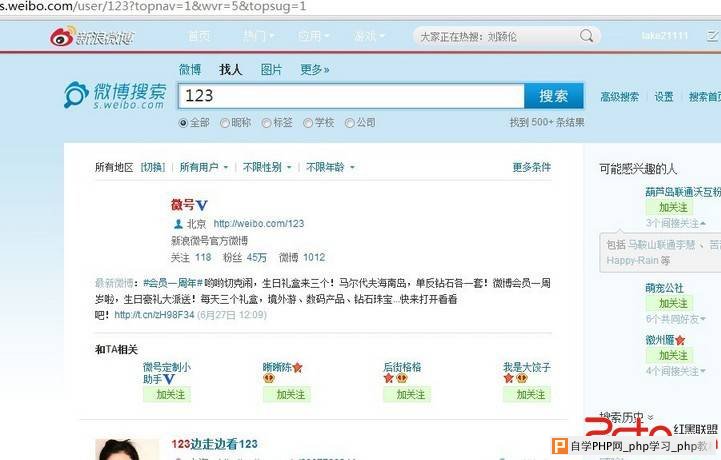Screen dimensions: 721x460
Task: Open the 微号 profile name link
Action: [183, 205]
